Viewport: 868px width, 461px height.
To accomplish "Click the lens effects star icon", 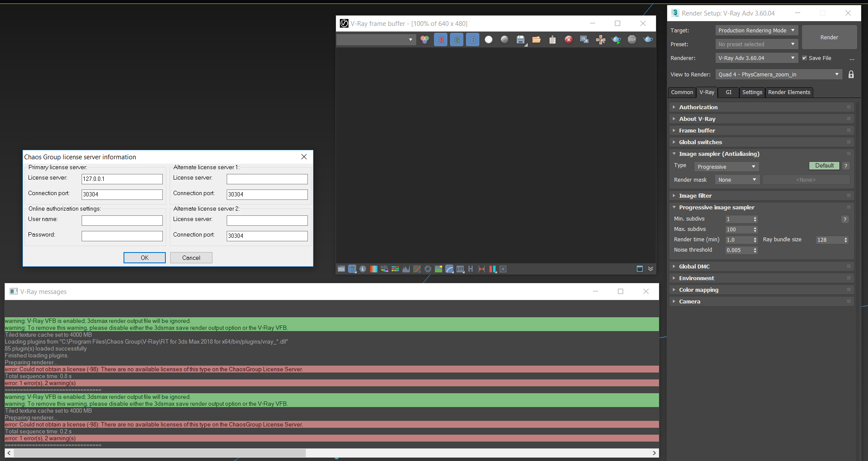I will pyautogui.click(x=503, y=269).
